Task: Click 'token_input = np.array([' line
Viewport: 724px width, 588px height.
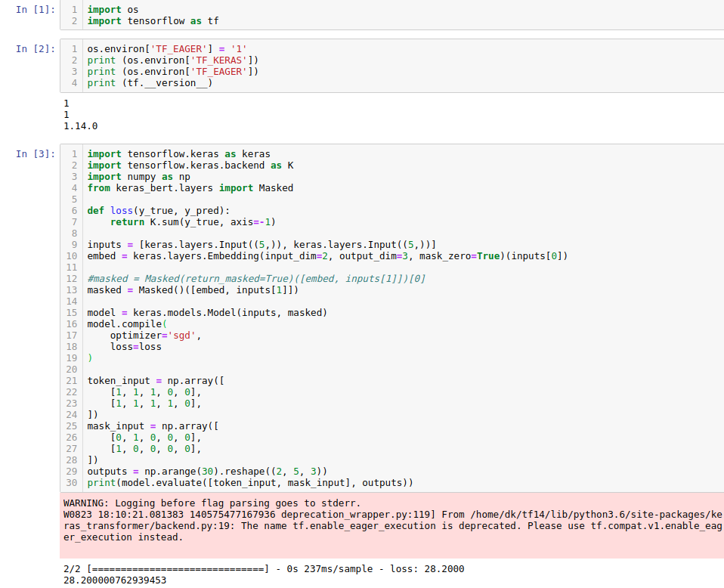Action: (156, 381)
